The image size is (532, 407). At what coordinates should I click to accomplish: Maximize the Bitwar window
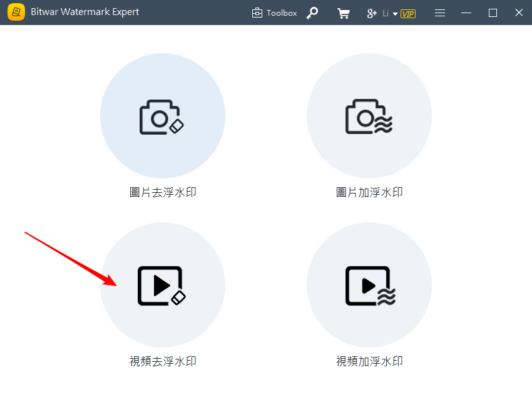pos(493,13)
